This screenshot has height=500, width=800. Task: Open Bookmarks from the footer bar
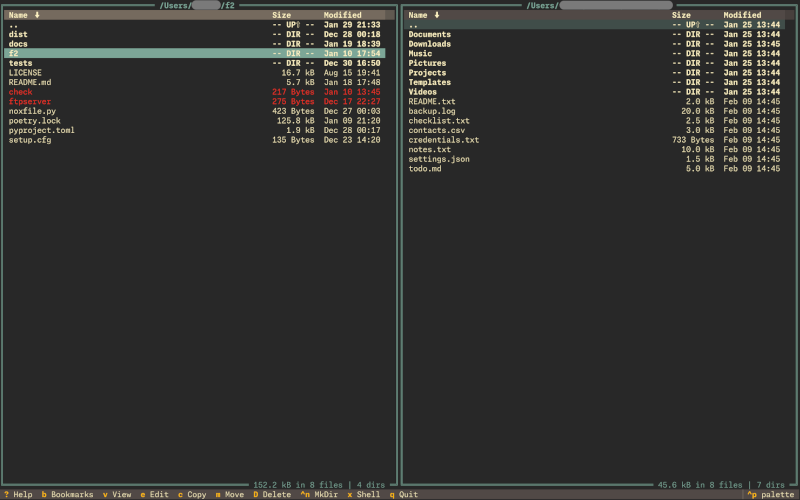click(67, 494)
